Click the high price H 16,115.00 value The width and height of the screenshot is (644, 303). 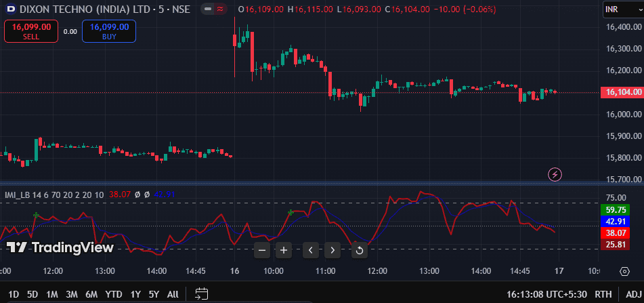[309, 9]
